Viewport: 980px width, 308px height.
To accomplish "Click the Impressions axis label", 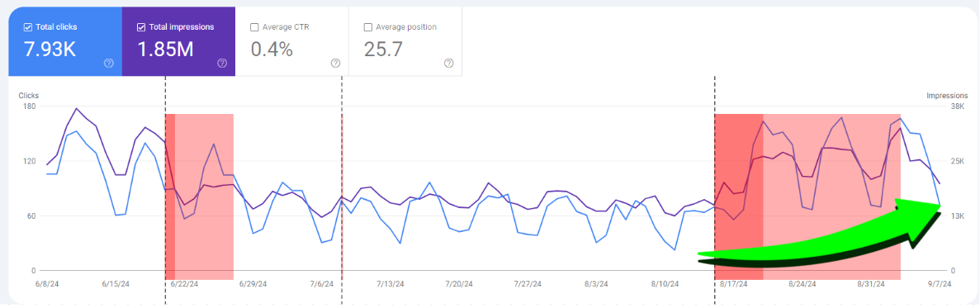I will pyautogui.click(x=948, y=96).
